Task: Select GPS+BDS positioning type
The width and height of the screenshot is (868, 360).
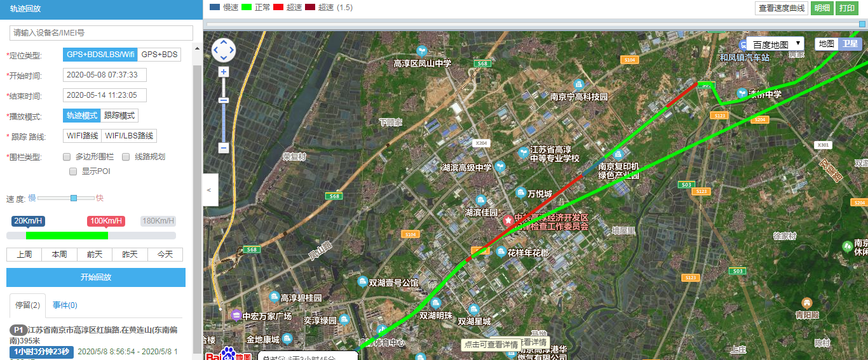Action: pyautogui.click(x=159, y=55)
